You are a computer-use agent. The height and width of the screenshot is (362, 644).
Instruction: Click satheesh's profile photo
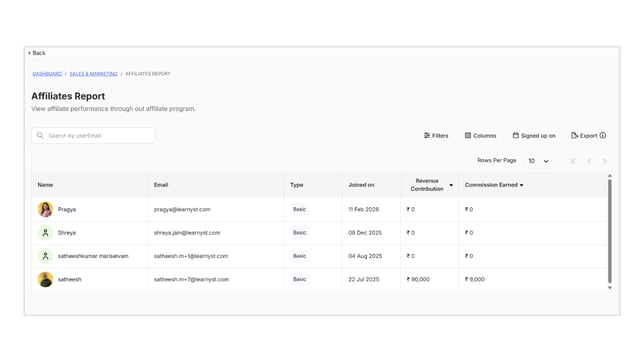[x=45, y=279]
